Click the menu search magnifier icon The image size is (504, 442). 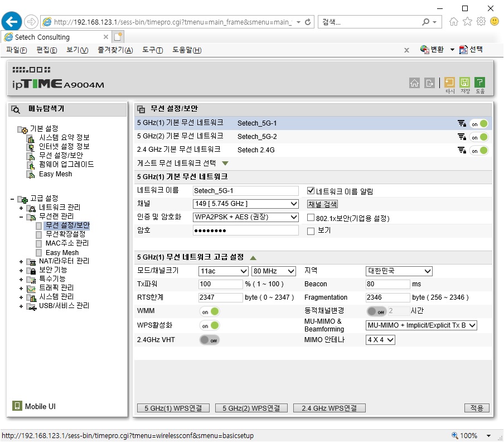(x=16, y=109)
